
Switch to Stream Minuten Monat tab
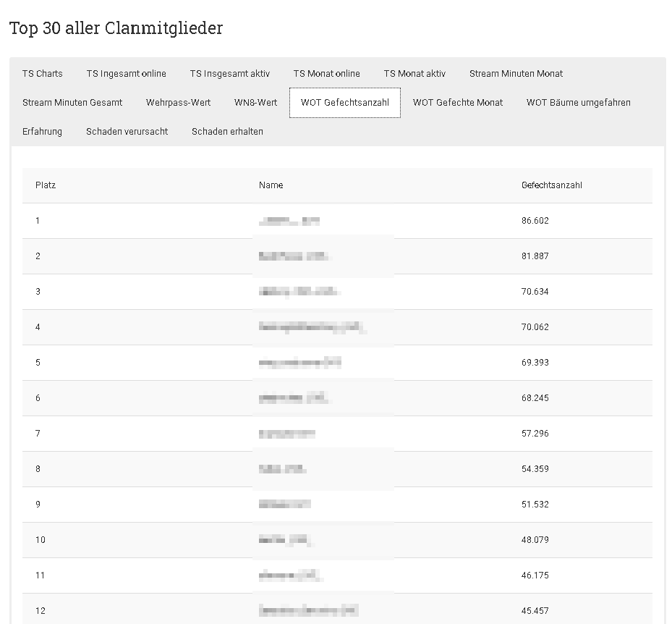516,74
